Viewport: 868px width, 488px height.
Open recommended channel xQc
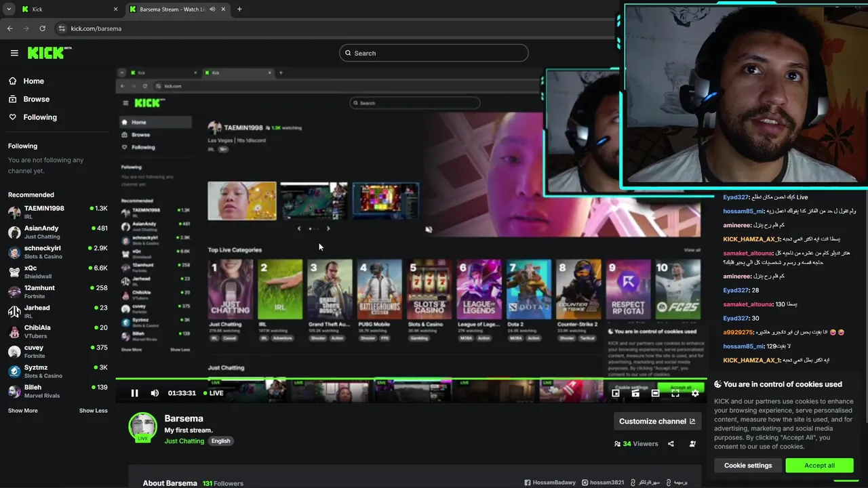pyautogui.click(x=58, y=271)
